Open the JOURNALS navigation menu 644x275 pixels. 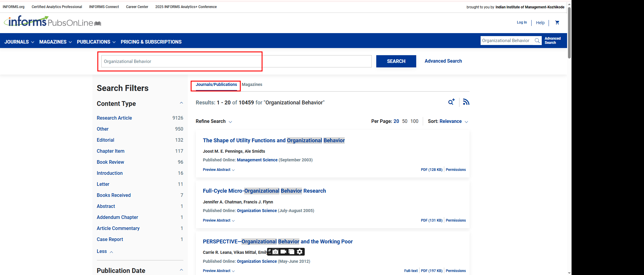click(19, 42)
